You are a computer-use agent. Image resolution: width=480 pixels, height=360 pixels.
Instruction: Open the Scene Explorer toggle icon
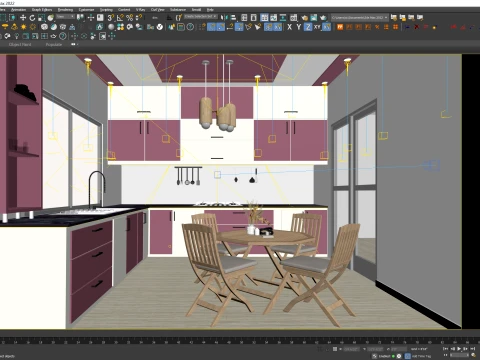pyautogui.click(x=244, y=17)
